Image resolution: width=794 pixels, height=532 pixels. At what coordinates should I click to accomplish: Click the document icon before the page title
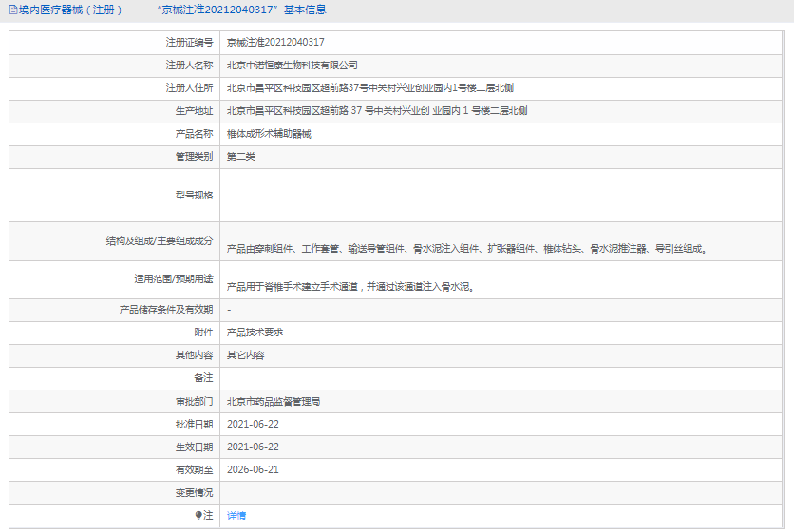tap(11, 10)
